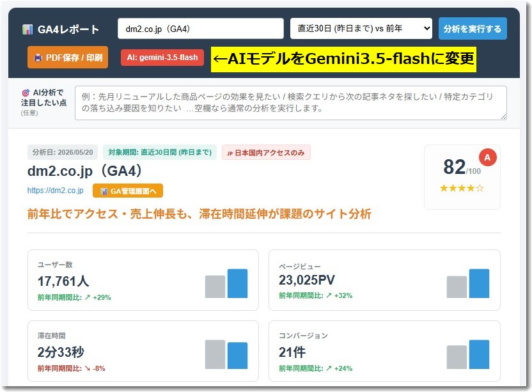532x392 pixels.
Task: Click the コンバージョン comparison bar chart
Action: click(468, 354)
